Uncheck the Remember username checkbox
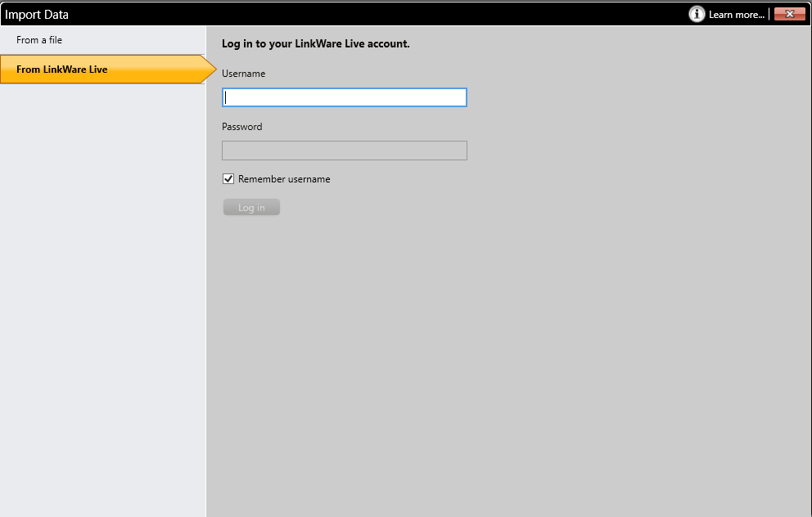Viewport: 812px width, 517px height. tap(228, 179)
